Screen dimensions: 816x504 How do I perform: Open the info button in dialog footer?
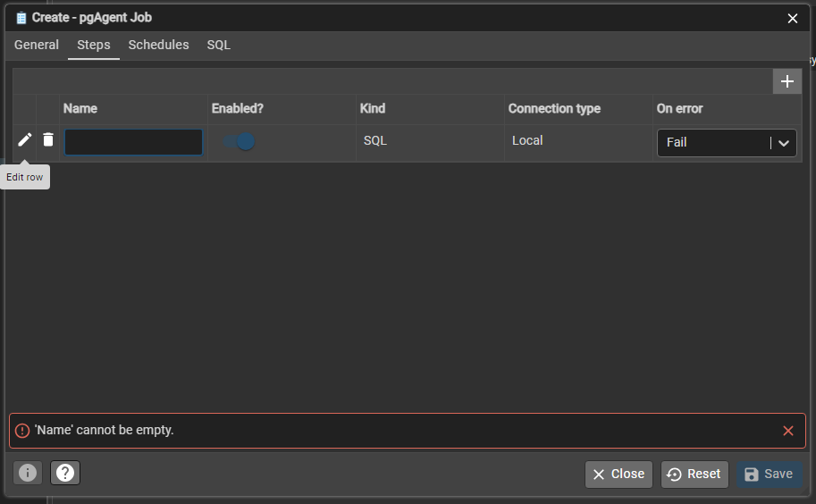[28, 473]
